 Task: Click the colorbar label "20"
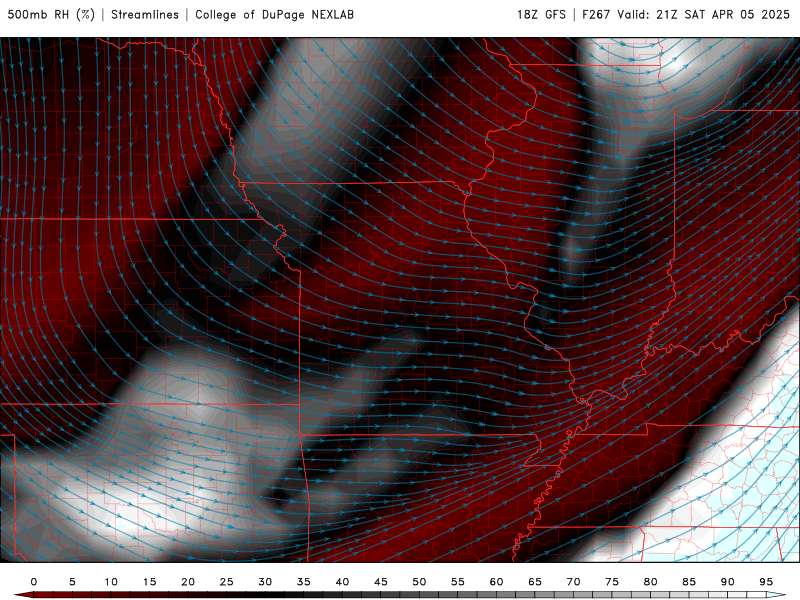pyautogui.click(x=188, y=582)
